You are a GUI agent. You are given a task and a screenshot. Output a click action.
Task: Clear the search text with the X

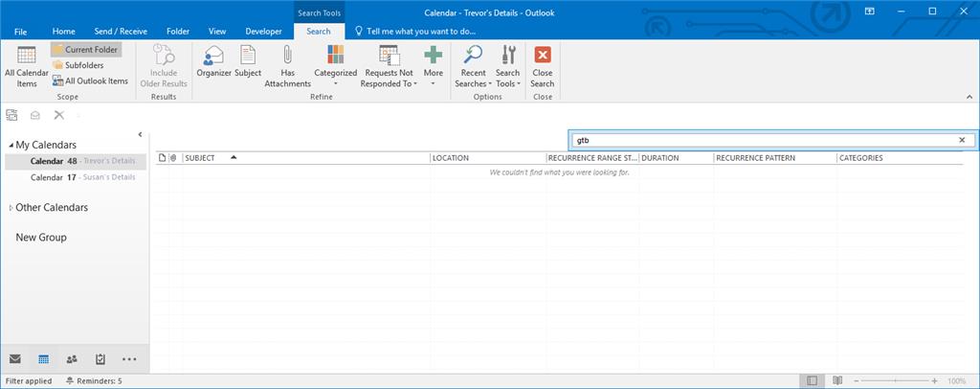[962, 140]
